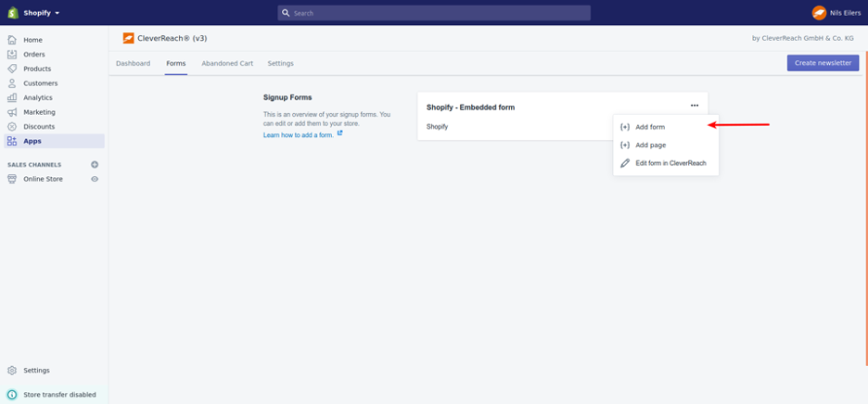This screenshot has width=868, height=404.
Task: Open Customers via the person icon
Action: (12, 83)
